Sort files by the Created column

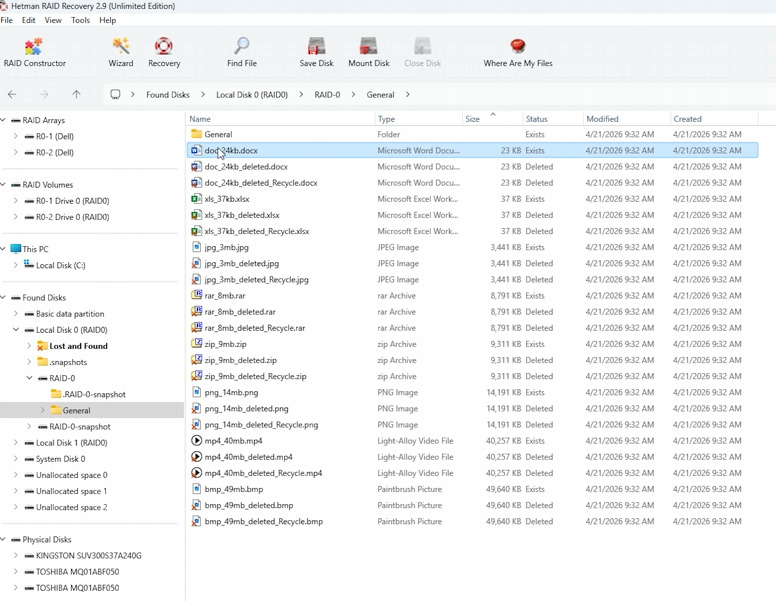[x=714, y=119]
